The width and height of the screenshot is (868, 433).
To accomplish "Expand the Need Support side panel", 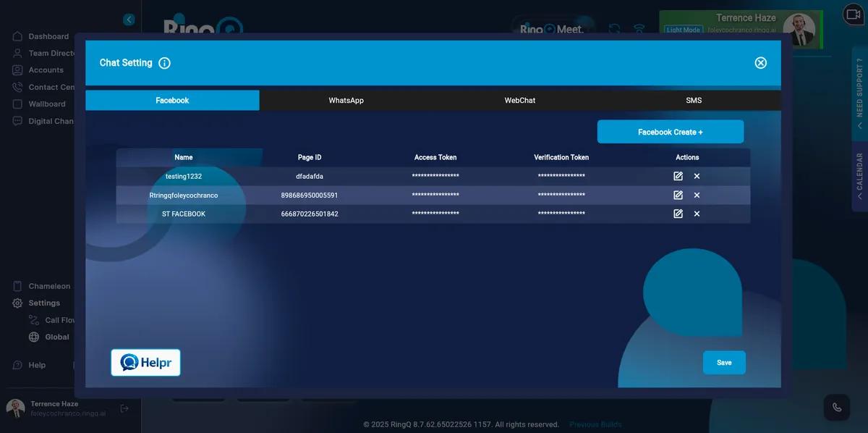I will (859, 93).
